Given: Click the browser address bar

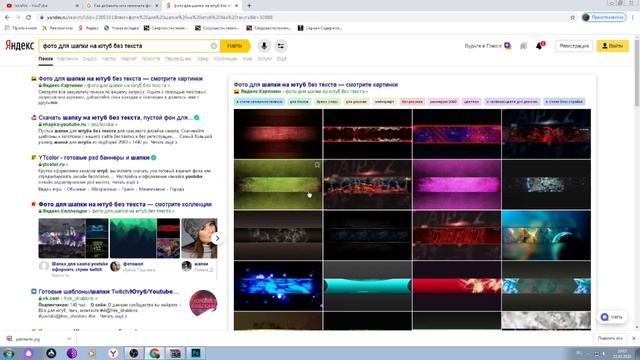Looking at the screenshot, I should (302, 17).
